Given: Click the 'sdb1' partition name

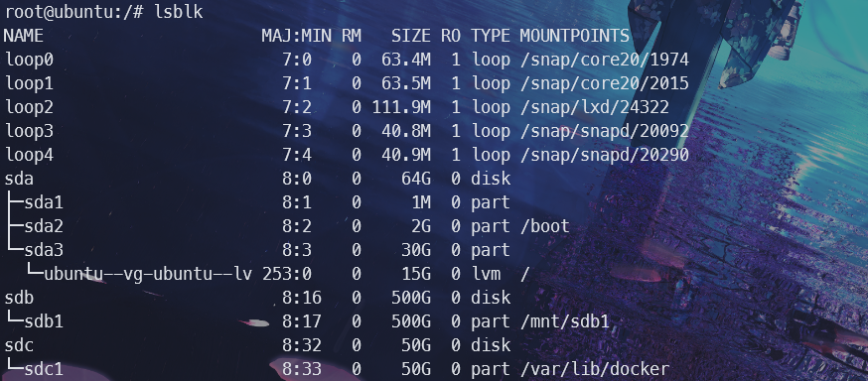Looking at the screenshot, I should 44,321.
